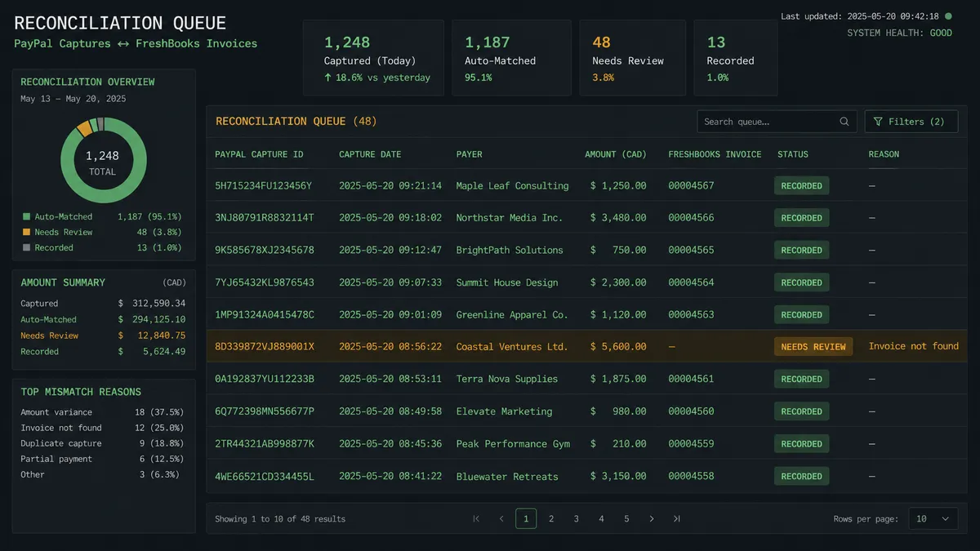Screen dimensions: 980x551
Task: Sort by Status column header
Action: (793, 154)
